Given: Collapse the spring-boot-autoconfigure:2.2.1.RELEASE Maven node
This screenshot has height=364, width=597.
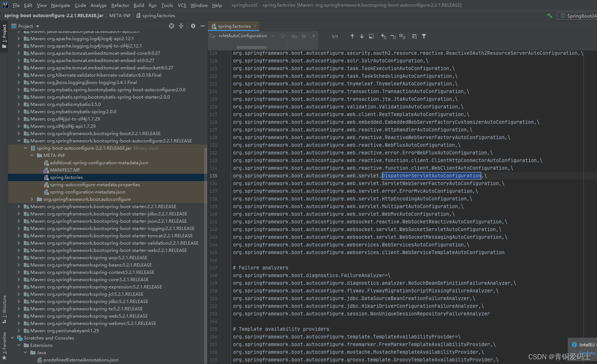Looking at the screenshot, I should 19,141.
